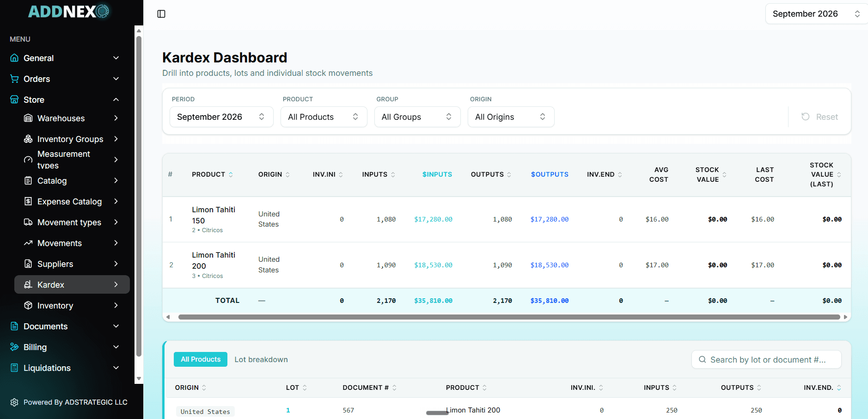
Task: Click the search by lot or document field
Action: click(766, 359)
